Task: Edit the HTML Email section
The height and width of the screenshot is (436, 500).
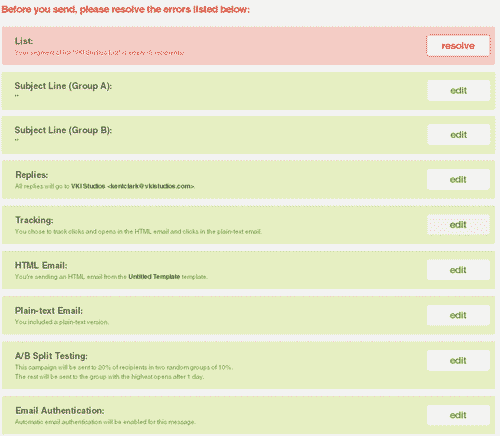Action: [x=458, y=270]
